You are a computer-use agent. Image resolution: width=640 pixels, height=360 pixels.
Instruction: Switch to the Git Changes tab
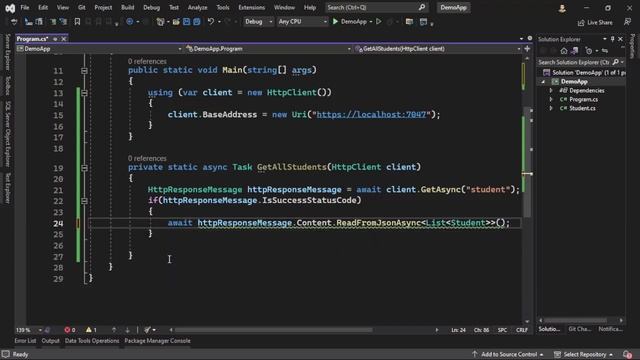580,329
